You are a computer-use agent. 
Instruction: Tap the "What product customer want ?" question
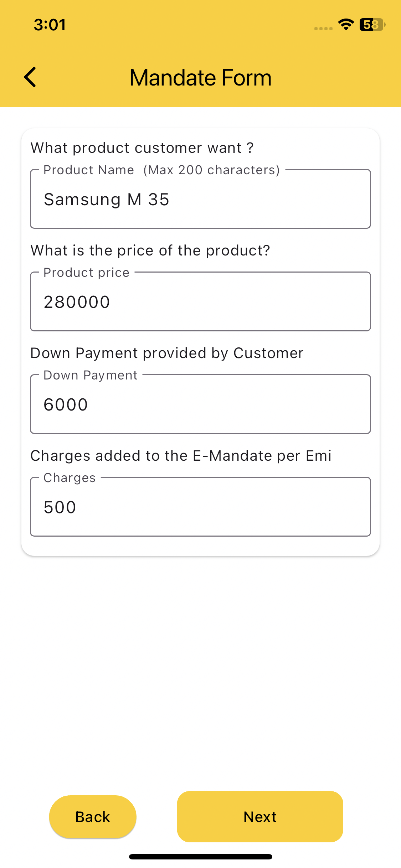[142, 148]
